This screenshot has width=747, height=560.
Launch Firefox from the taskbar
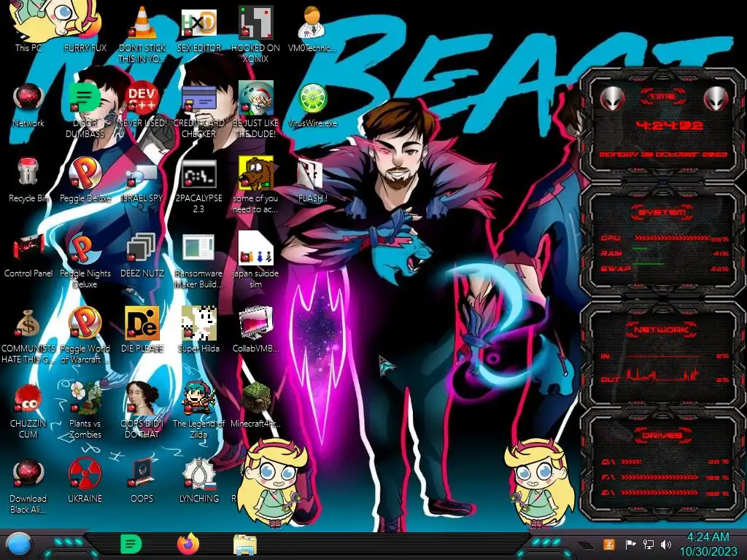[x=187, y=544]
